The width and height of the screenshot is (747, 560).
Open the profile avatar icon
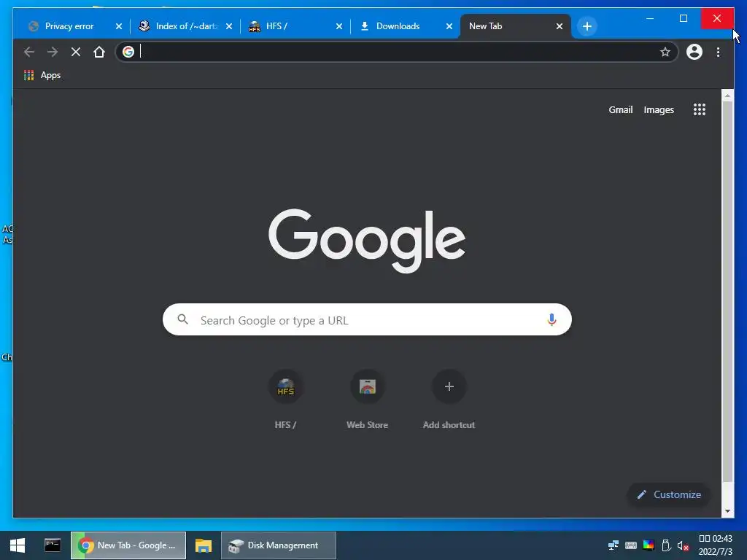(x=694, y=52)
